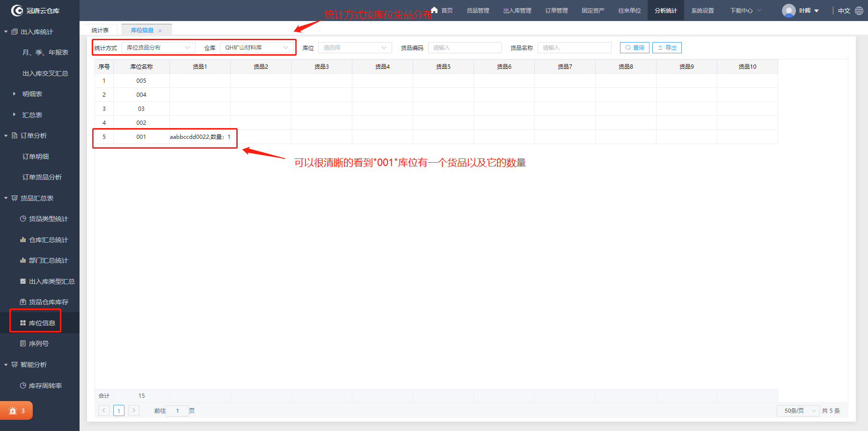Collapse the 货品汇总表 section

(x=6, y=198)
